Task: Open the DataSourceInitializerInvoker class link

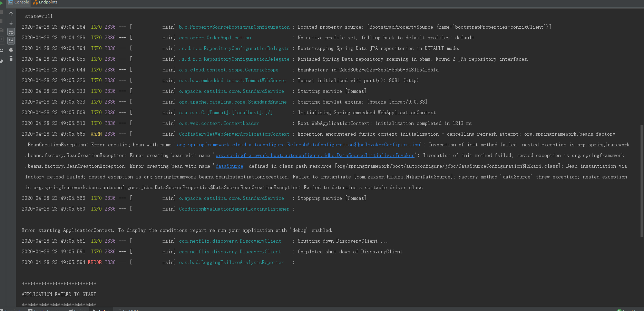Action: coord(315,155)
